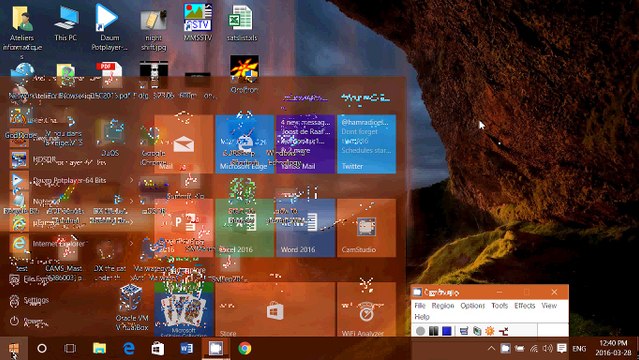Open the Mail tile in Start menu
The width and height of the screenshot is (639, 360).
[183, 144]
